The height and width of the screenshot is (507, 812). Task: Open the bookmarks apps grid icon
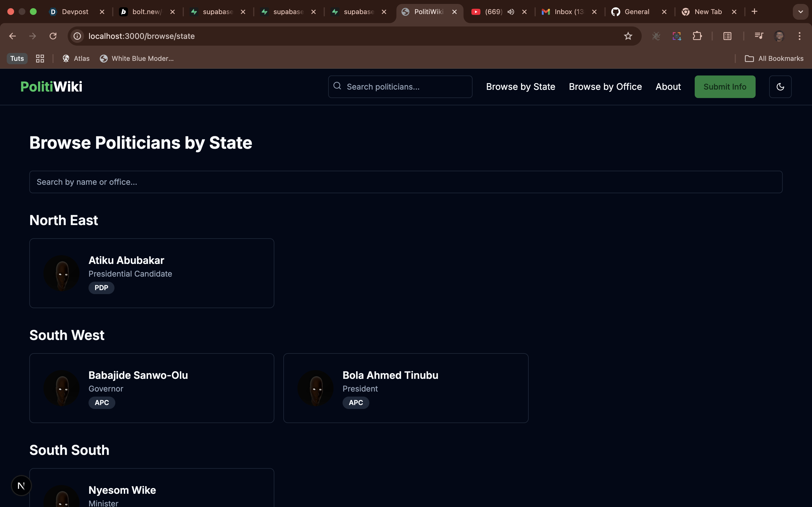click(x=40, y=58)
